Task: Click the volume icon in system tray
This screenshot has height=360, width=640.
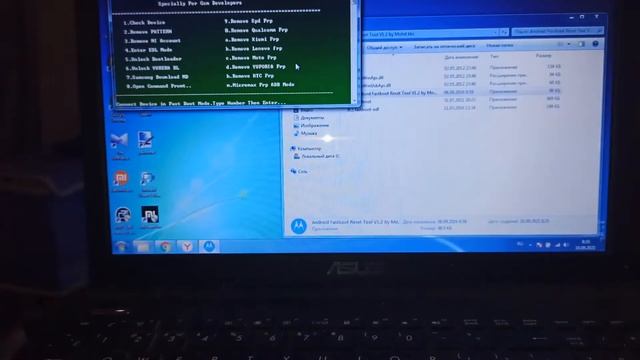Action: (566, 245)
